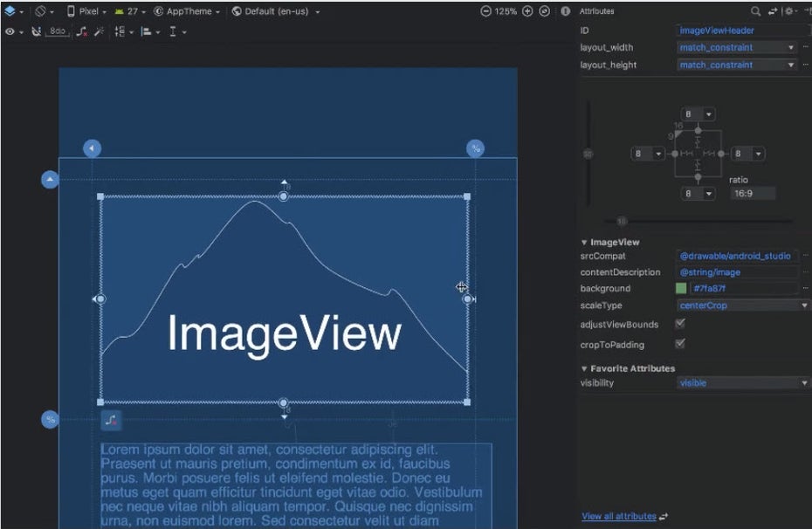Toggle the adjustViewBounds checkbox
Image resolution: width=812 pixels, height=529 pixels.
[680, 324]
